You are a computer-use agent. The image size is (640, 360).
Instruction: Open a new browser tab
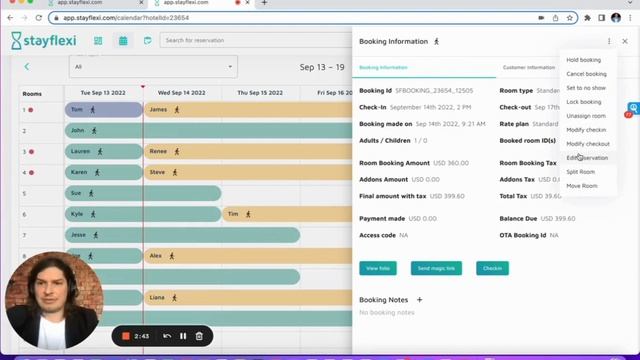(264, 3)
